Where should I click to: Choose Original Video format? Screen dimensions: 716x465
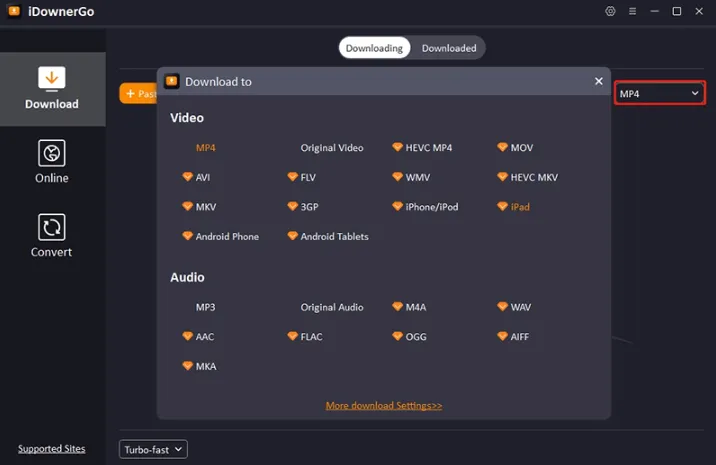332,148
